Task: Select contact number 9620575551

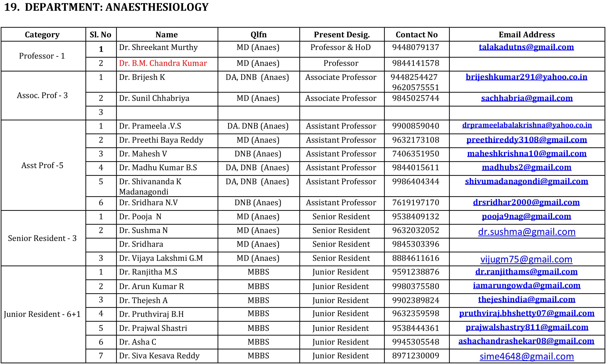Action: [416, 87]
